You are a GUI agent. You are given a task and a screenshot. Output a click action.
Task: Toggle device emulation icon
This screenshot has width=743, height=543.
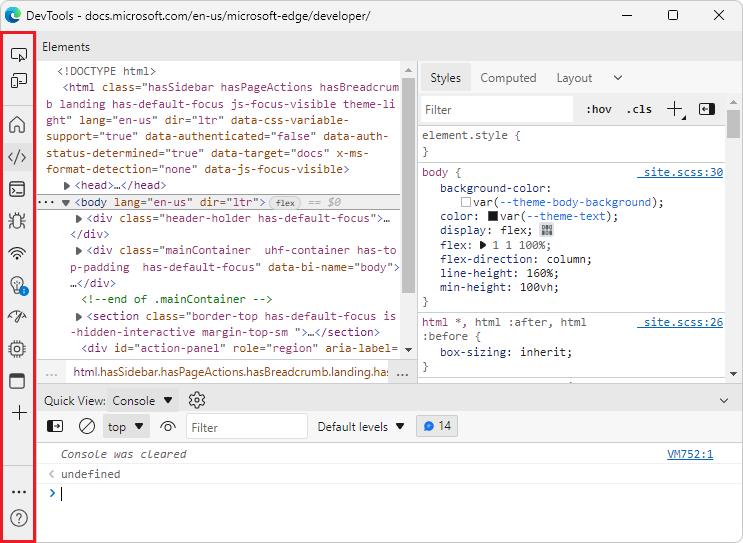[x=18, y=81]
